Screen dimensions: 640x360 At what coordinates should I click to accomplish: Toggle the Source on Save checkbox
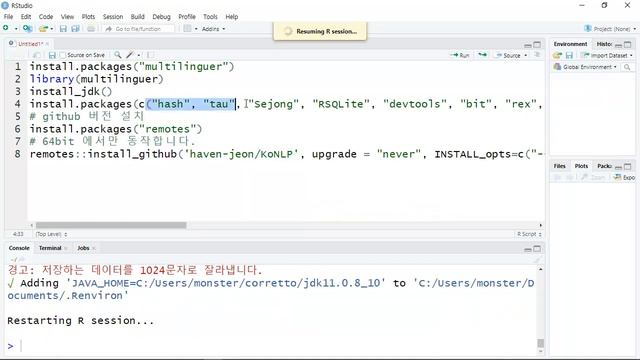click(x=62, y=55)
